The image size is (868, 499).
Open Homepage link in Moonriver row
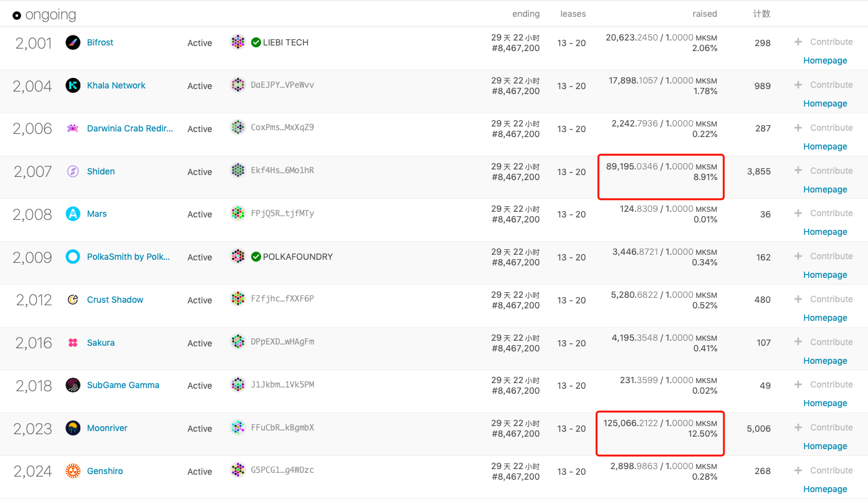pyautogui.click(x=825, y=446)
